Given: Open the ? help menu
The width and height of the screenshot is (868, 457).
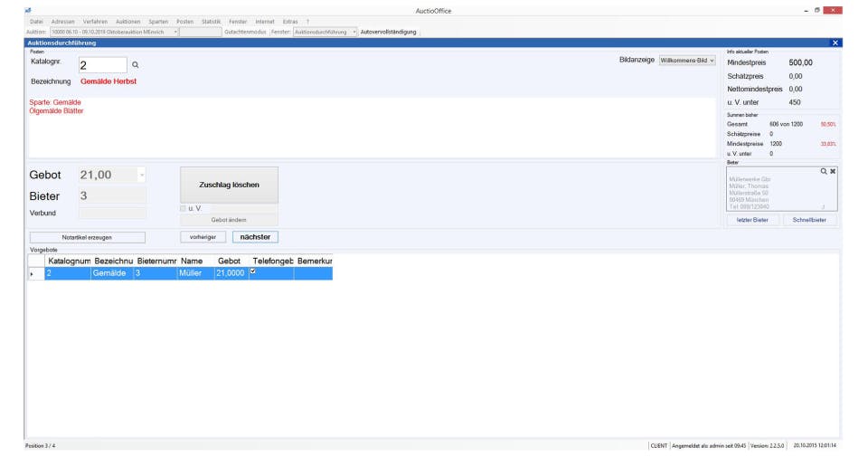Looking at the screenshot, I should (x=307, y=22).
